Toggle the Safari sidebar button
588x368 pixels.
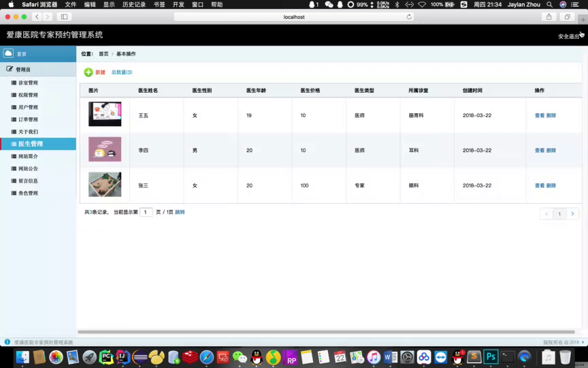(64, 17)
